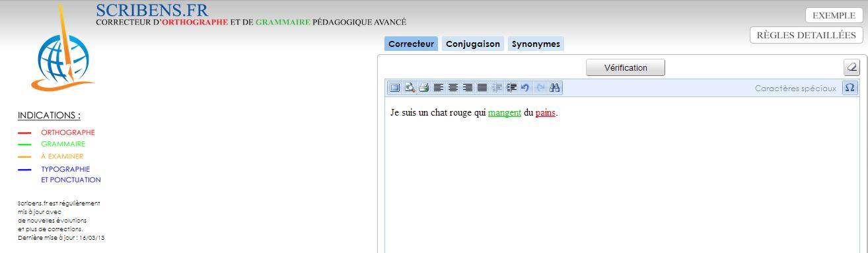
Task: Click the INDICATIONS heading
Action: [x=49, y=115]
